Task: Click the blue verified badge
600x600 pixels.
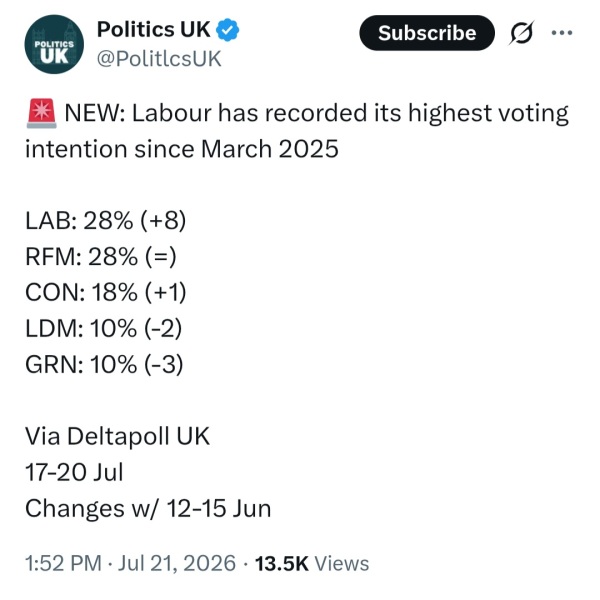Action: pos(228,29)
